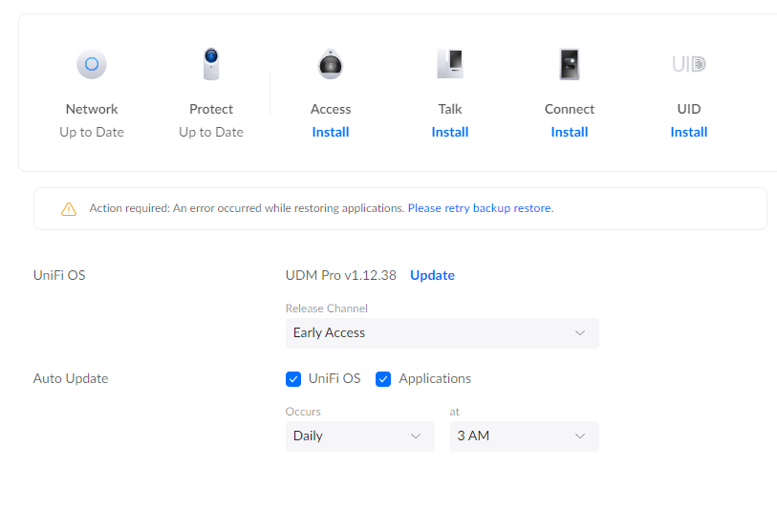Click the warning triangle alert icon
This screenshot has width=777, height=532.
pos(69,208)
